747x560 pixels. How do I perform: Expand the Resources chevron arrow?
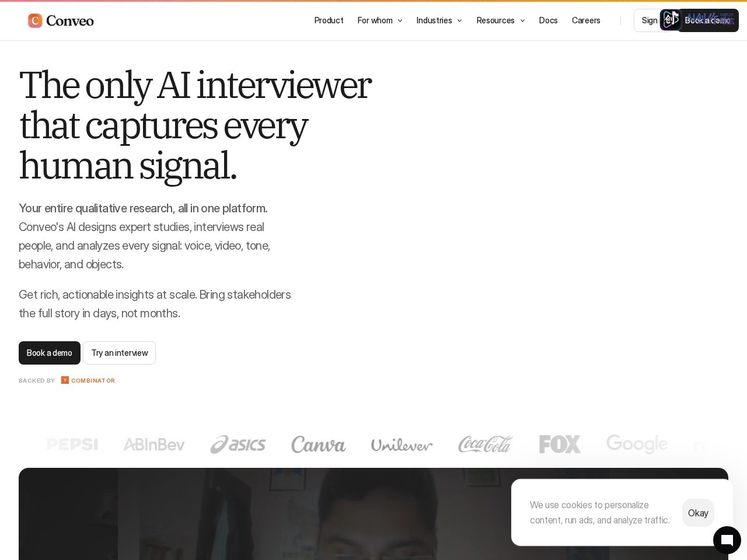[x=522, y=21]
